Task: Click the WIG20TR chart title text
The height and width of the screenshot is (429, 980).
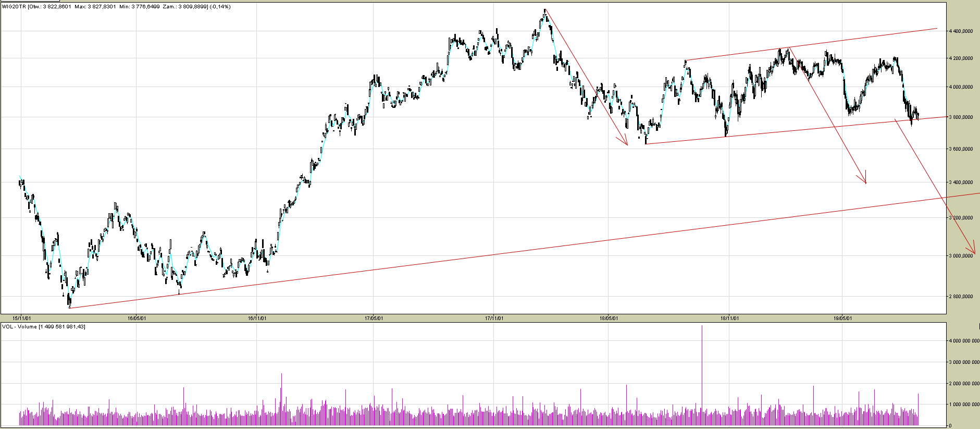Action: tap(15, 7)
